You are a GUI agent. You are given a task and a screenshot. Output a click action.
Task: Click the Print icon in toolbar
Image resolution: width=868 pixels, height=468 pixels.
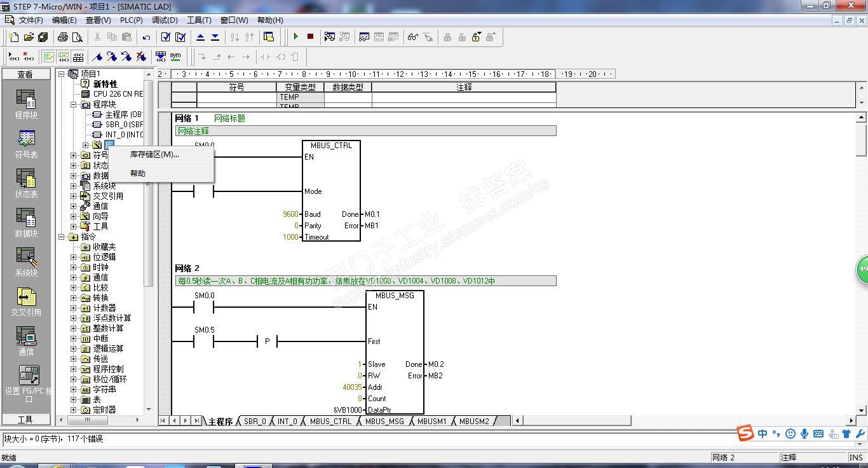coord(63,37)
